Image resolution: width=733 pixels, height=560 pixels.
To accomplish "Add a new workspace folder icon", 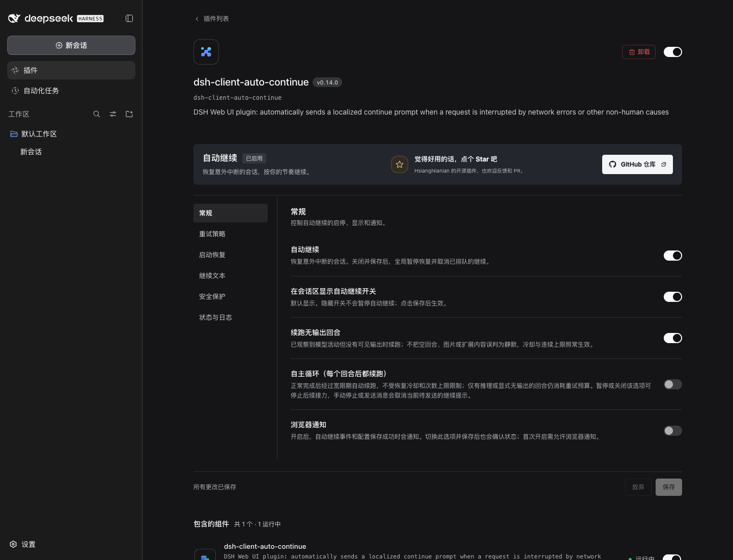I will 129,114.
